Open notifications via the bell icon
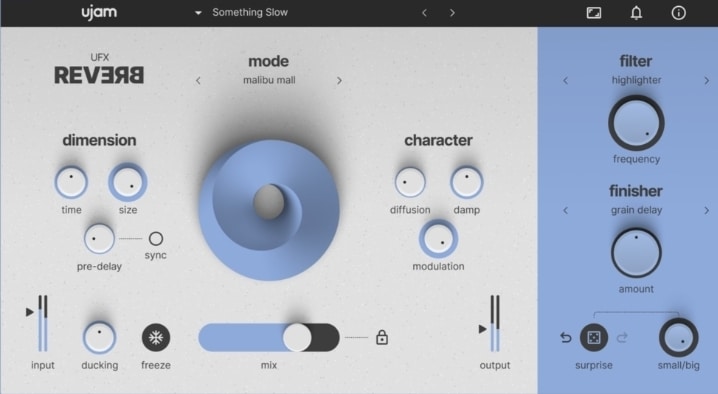Screen dimensions: 718x394 coord(636,13)
